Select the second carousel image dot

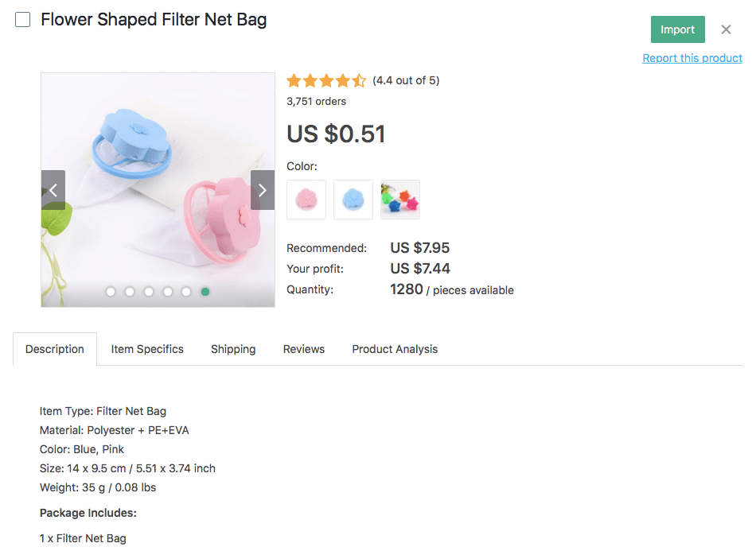click(x=130, y=292)
